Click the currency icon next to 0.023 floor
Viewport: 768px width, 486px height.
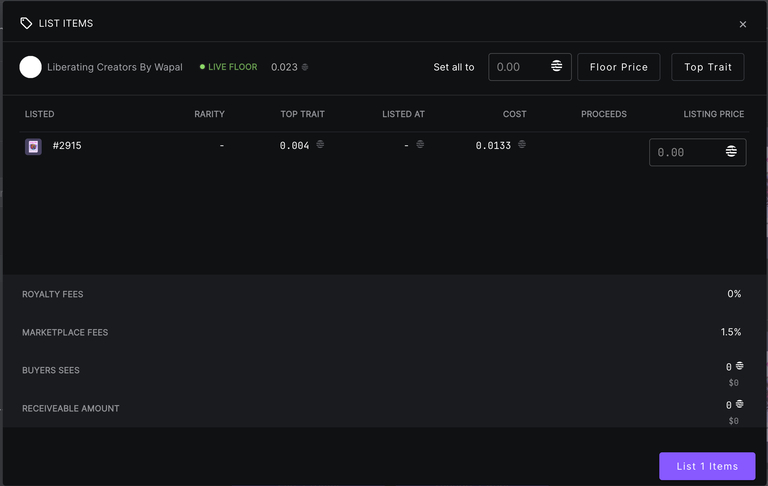click(305, 67)
